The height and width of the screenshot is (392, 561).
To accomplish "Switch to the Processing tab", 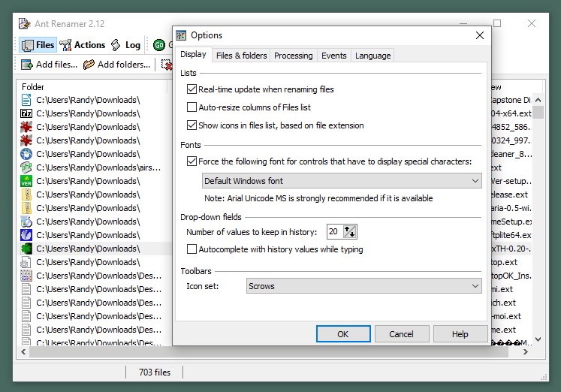I will (x=294, y=56).
